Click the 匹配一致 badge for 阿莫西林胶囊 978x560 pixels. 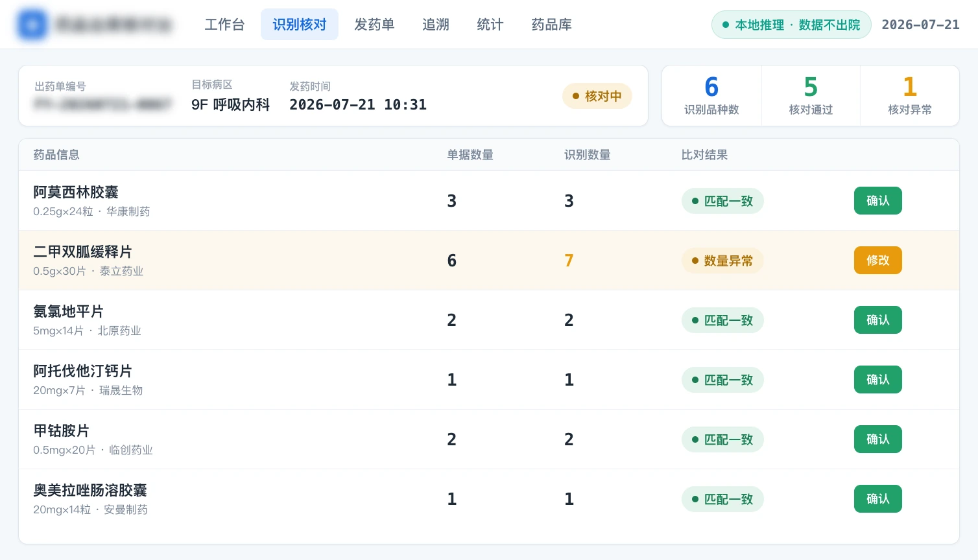722,201
